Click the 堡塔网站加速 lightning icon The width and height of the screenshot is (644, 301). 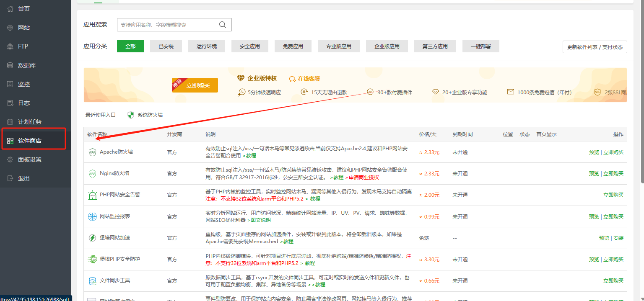pyautogui.click(x=92, y=238)
